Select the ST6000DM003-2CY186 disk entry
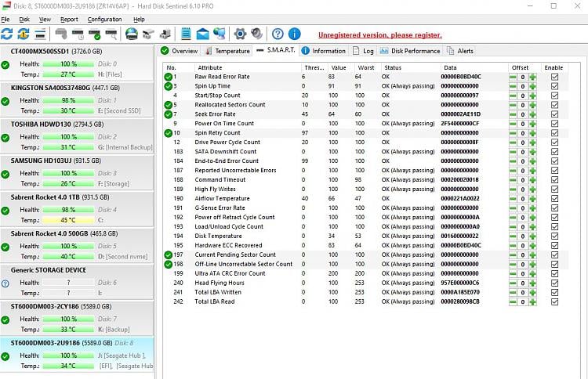The width and height of the screenshot is (588, 379). point(77,318)
